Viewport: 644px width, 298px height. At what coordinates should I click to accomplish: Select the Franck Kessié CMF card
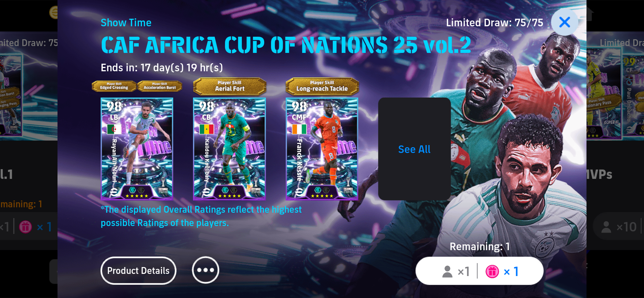(x=322, y=149)
